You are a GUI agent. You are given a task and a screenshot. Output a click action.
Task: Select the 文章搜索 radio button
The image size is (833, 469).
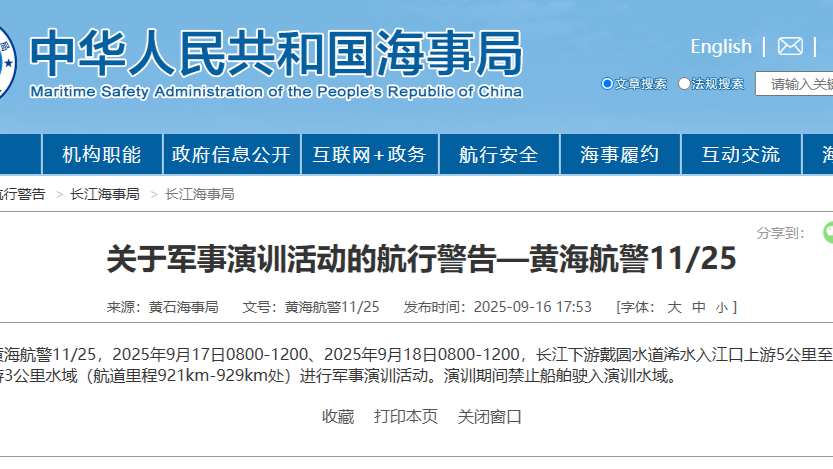[607, 84]
